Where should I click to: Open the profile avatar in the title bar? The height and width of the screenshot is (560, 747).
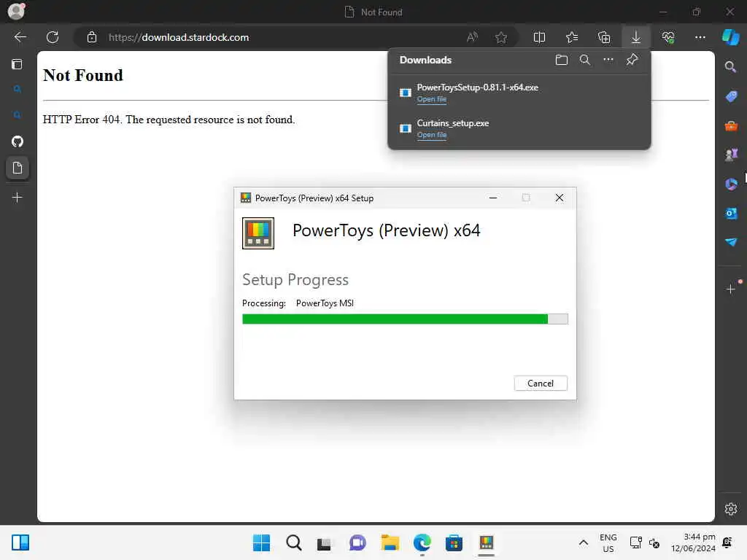point(16,11)
